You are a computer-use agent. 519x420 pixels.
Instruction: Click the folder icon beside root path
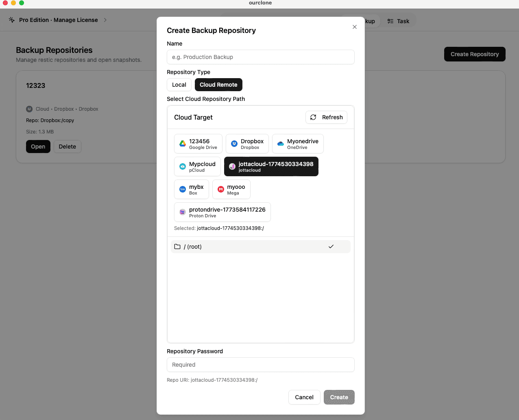click(x=177, y=247)
